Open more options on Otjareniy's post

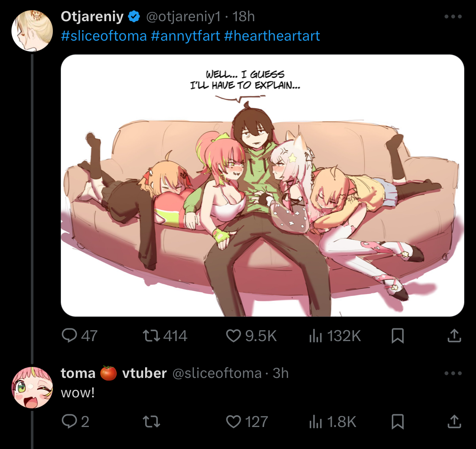[x=453, y=17]
